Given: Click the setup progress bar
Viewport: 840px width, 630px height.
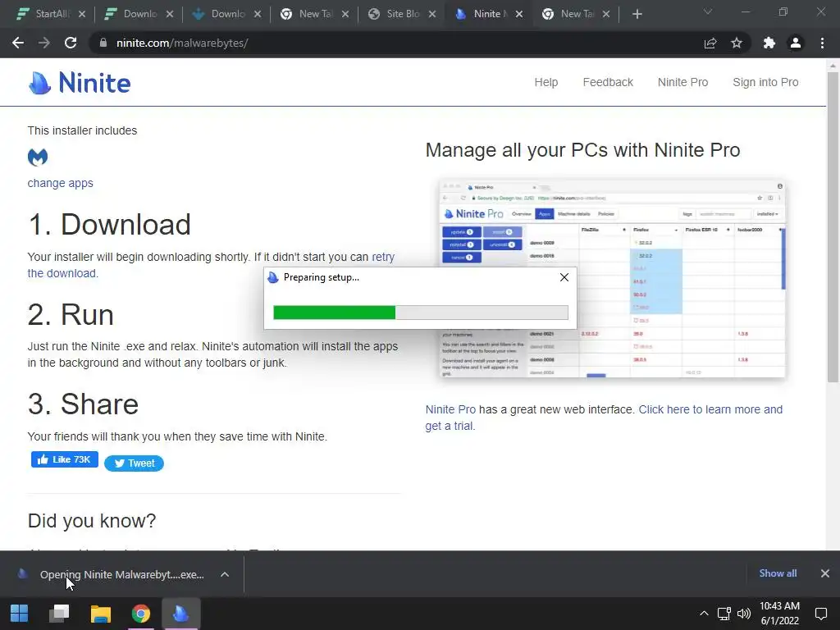Looking at the screenshot, I should coord(421,313).
